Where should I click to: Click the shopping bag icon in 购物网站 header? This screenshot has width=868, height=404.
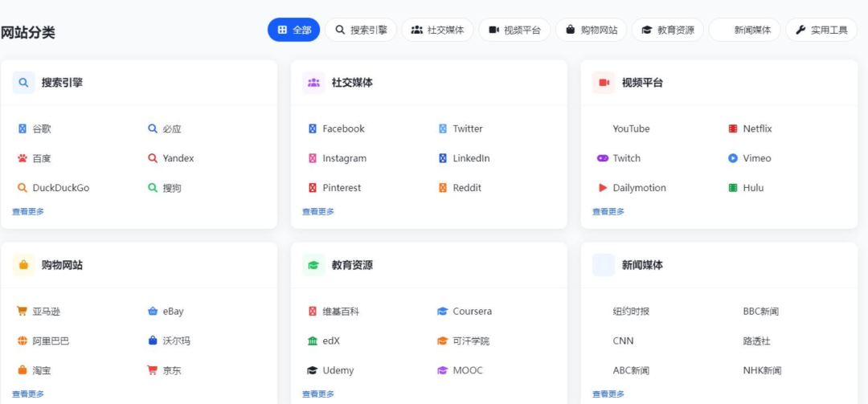[x=23, y=265]
